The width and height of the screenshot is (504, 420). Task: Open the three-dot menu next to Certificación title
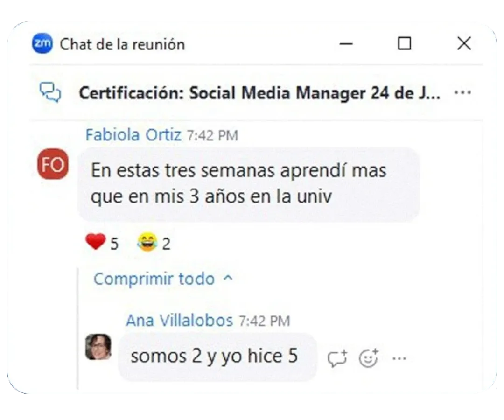click(x=462, y=92)
